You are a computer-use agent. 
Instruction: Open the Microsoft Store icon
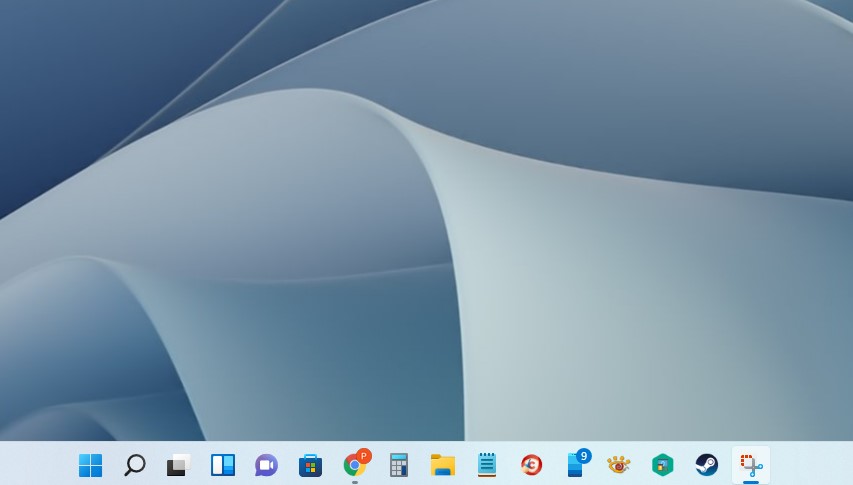click(x=311, y=465)
